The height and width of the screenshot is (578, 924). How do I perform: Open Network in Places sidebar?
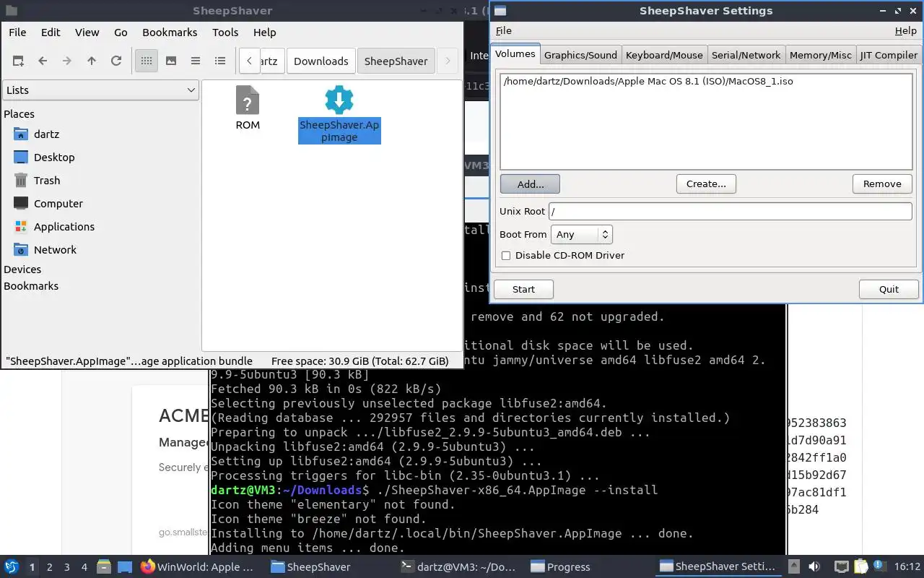(55, 250)
